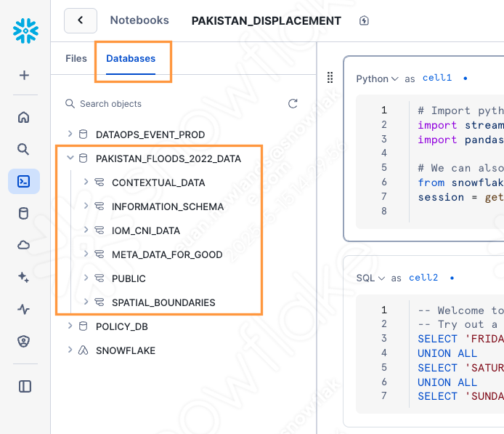Image resolution: width=504 pixels, height=434 pixels.
Task: Expand the META_DATA_FOR_GOOD schema
Action: click(x=86, y=254)
